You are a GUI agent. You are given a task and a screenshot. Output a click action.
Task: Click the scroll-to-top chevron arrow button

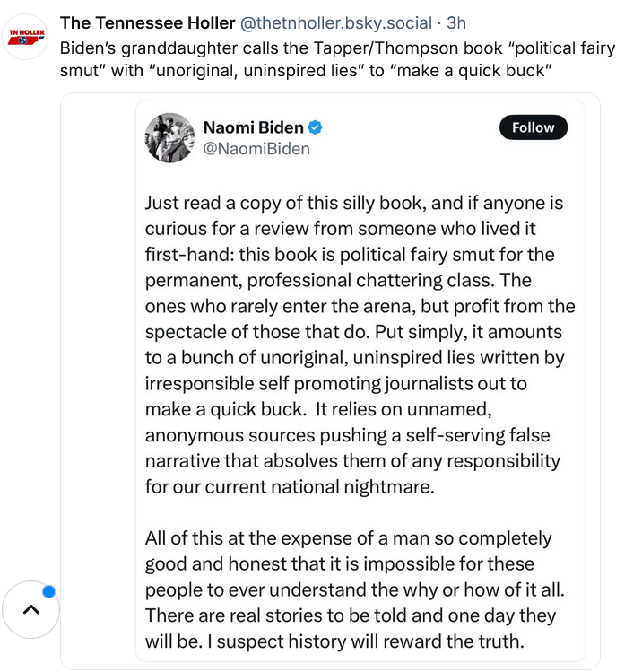(30, 609)
